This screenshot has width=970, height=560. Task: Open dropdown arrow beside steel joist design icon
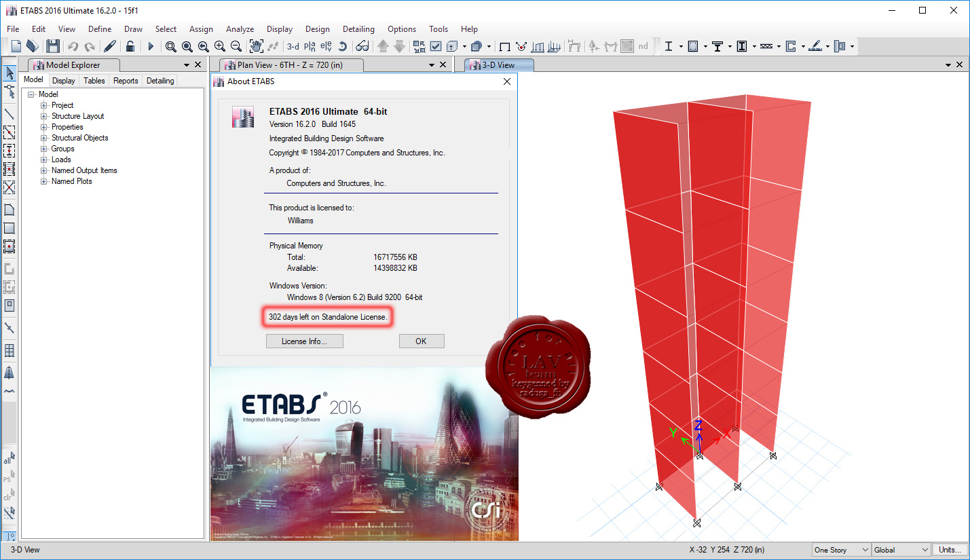click(x=779, y=46)
